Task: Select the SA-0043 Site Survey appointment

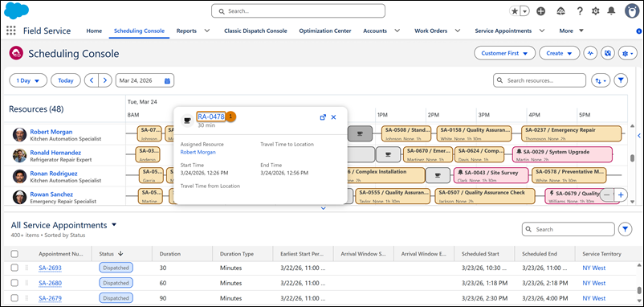Action: (x=491, y=175)
